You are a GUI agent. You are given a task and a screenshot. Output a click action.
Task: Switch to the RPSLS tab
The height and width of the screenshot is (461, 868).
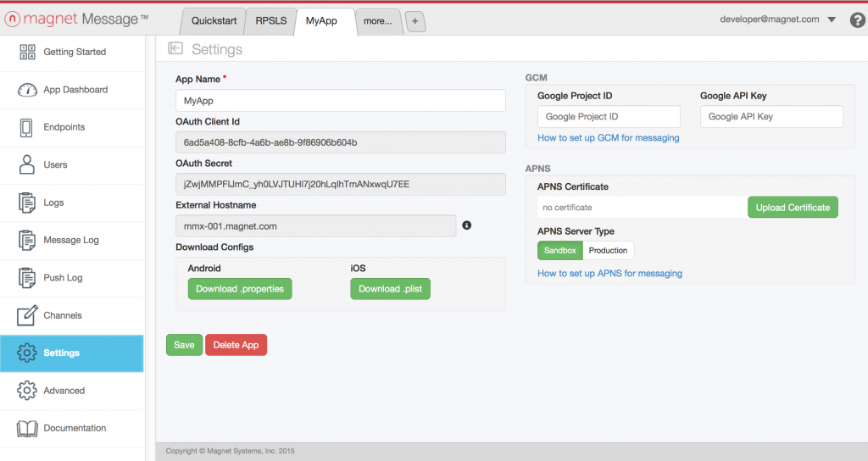(270, 21)
